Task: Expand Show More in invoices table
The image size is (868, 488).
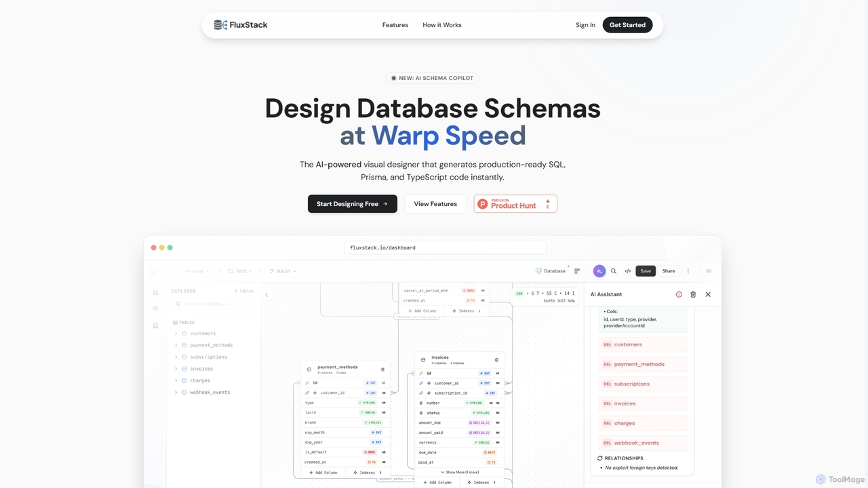Action: point(460,472)
